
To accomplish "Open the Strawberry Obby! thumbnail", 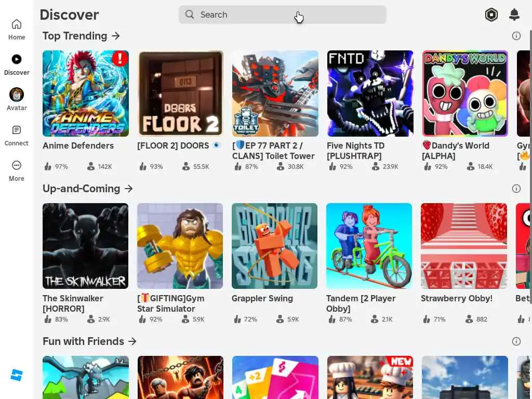I will pyautogui.click(x=464, y=246).
